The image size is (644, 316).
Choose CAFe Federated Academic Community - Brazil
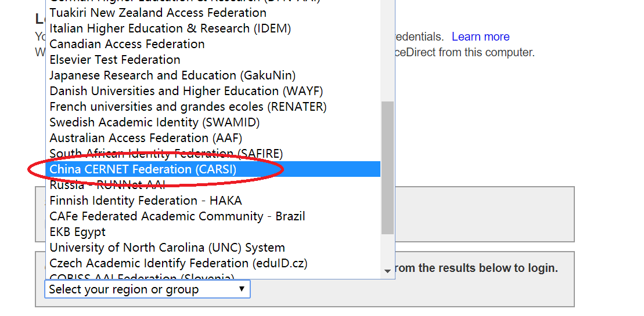tap(177, 216)
